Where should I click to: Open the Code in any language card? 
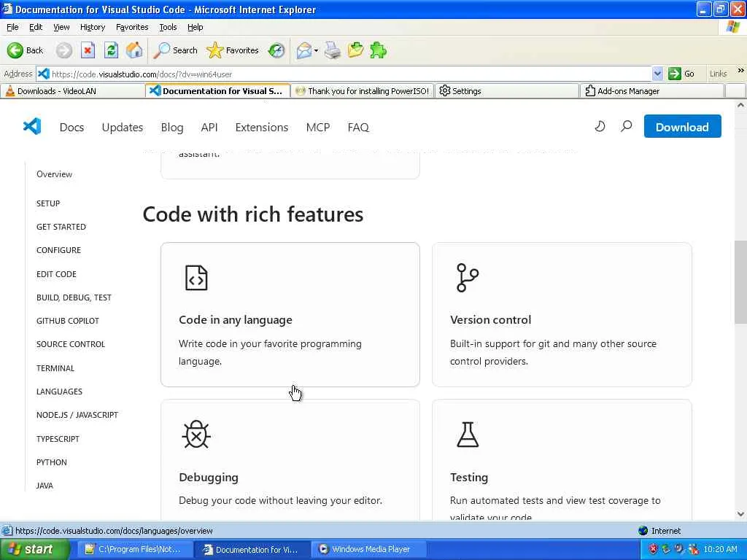point(290,314)
